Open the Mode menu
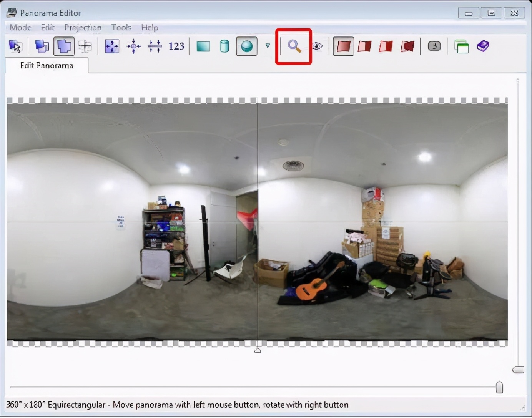The width and height of the screenshot is (532, 418). point(20,28)
